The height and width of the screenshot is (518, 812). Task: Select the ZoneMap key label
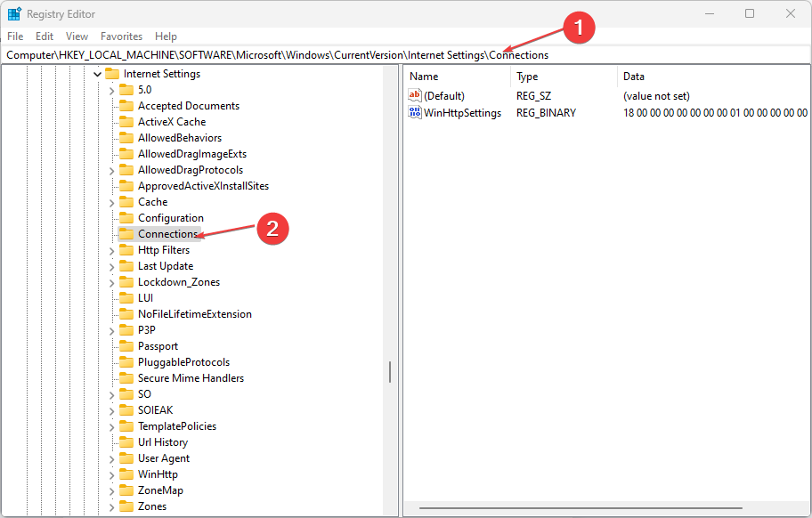pyautogui.click(x=160, y=490)
